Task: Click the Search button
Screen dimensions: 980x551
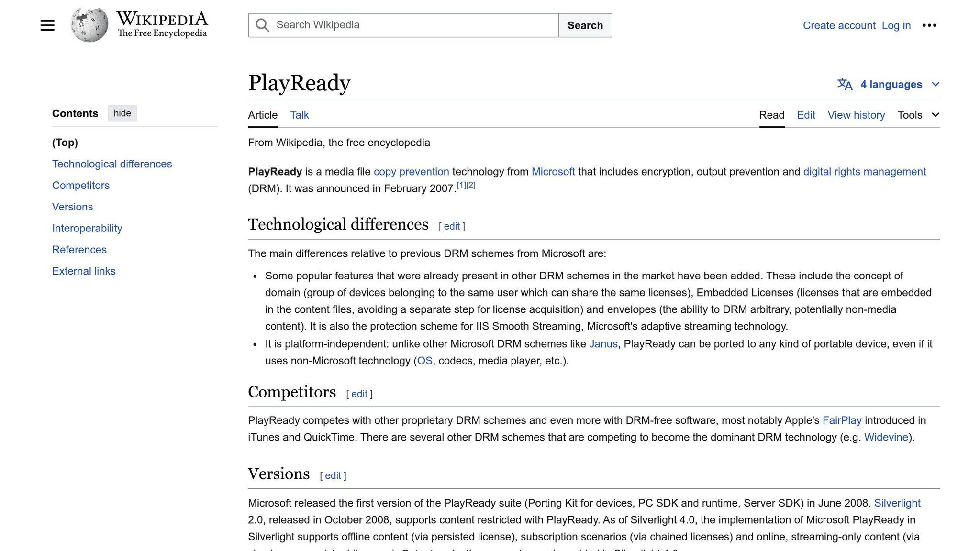Action: [x=585, y=25]
